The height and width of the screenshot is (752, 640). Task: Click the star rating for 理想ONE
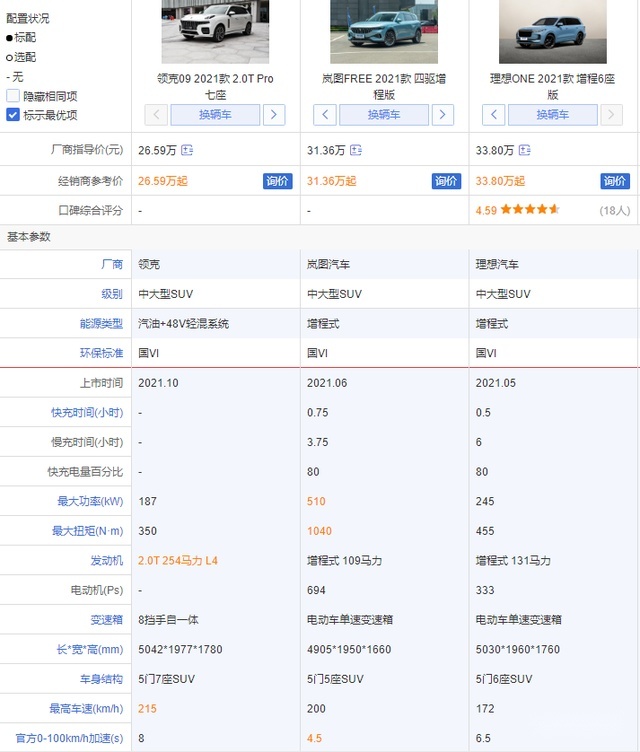tap(530, 209)
